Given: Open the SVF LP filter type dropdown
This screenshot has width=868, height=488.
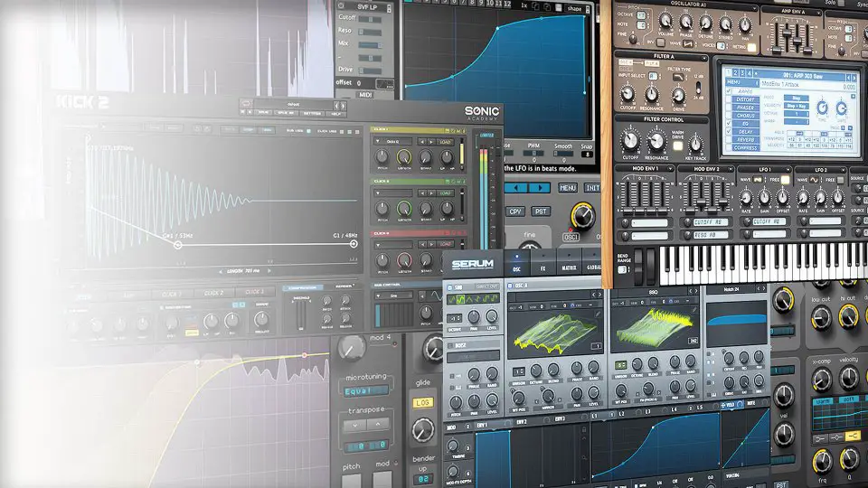Looking at the screenshot, I should tap(389, 8).
